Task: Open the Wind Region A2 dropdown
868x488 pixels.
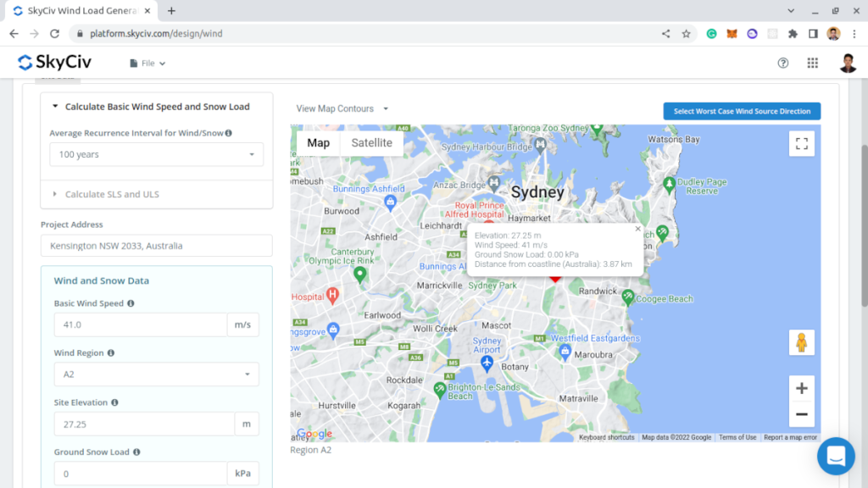Action: [156, 374]
